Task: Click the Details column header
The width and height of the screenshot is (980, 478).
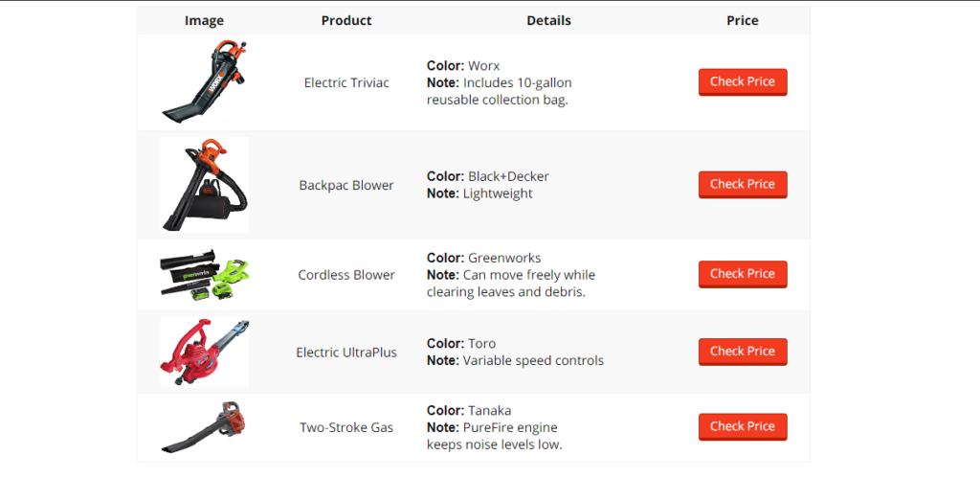Action: coord(548,21)
